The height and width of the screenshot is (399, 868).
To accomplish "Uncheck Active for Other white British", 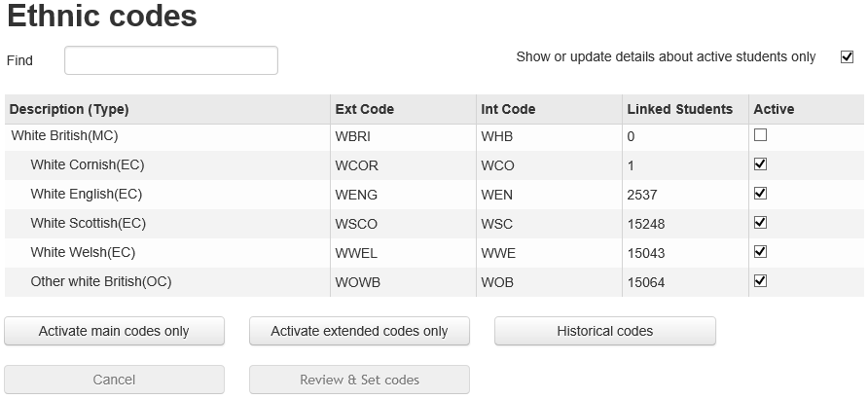I will (761, 281).
